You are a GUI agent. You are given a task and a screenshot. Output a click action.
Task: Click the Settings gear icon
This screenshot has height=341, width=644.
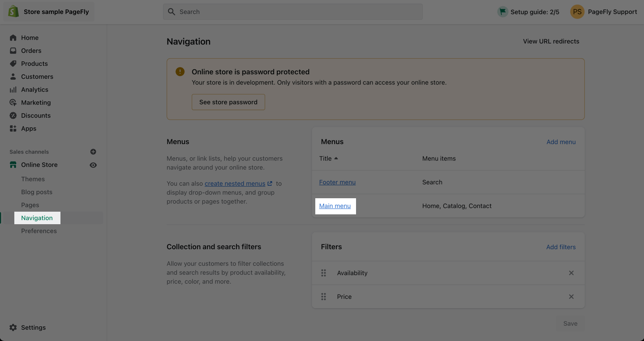(13, 328)
